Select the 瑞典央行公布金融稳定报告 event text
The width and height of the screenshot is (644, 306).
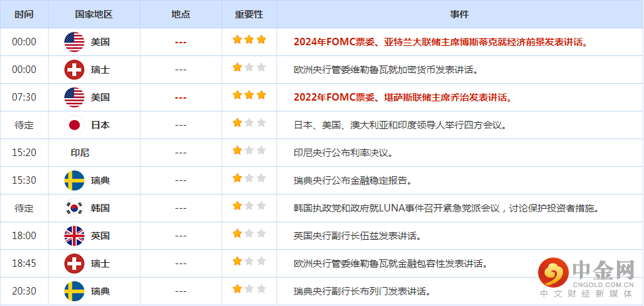(353, 180)
